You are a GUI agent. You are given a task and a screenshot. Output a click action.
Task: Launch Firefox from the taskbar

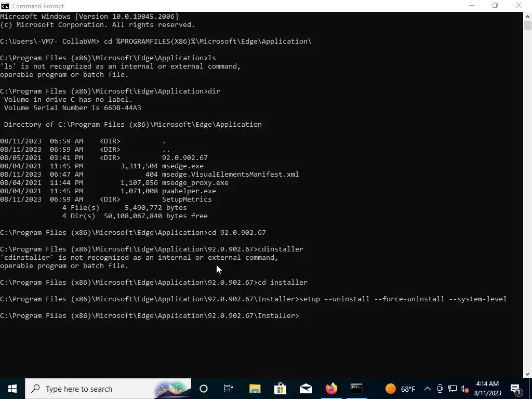(x=331, y=389)
